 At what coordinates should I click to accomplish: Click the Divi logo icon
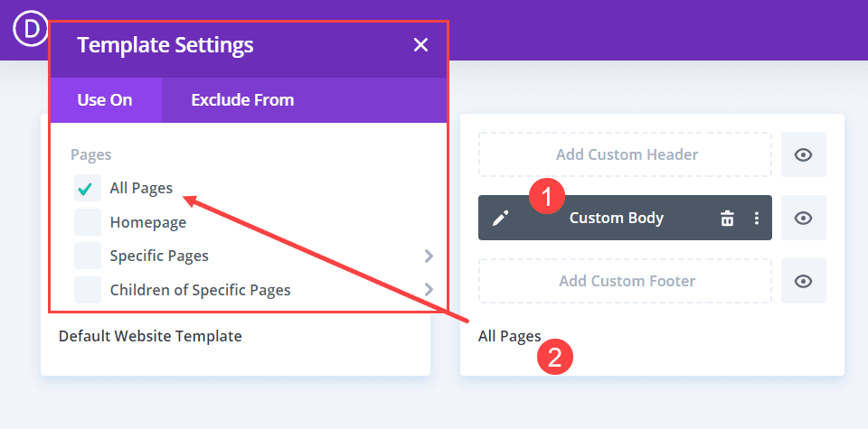pyautogui.click(x=30, y=30)
